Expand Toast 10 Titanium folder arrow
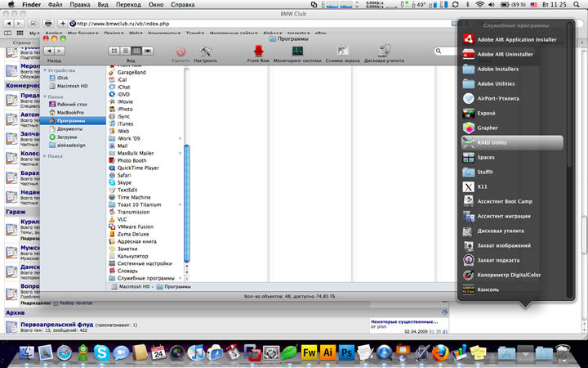 point(180,204)
